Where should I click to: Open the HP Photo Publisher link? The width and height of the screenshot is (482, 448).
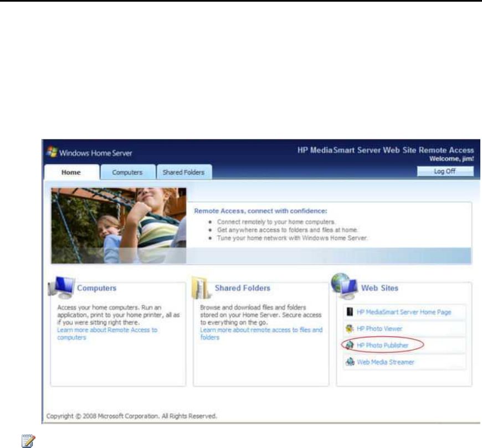382,346
